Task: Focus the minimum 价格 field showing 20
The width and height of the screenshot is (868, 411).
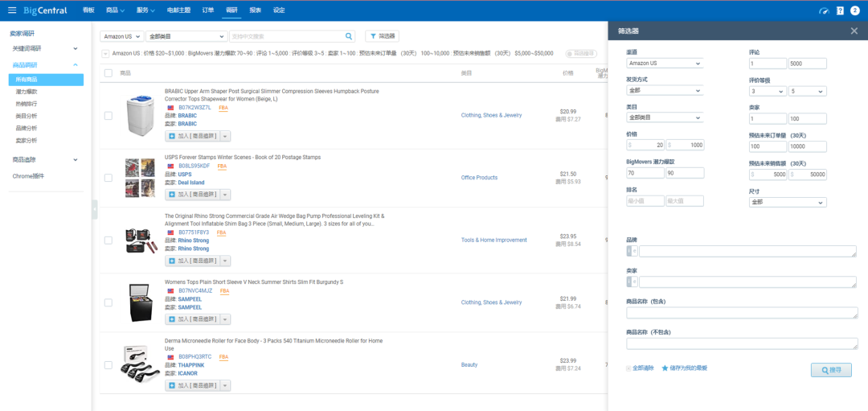Action: click(x=645, y=145)
